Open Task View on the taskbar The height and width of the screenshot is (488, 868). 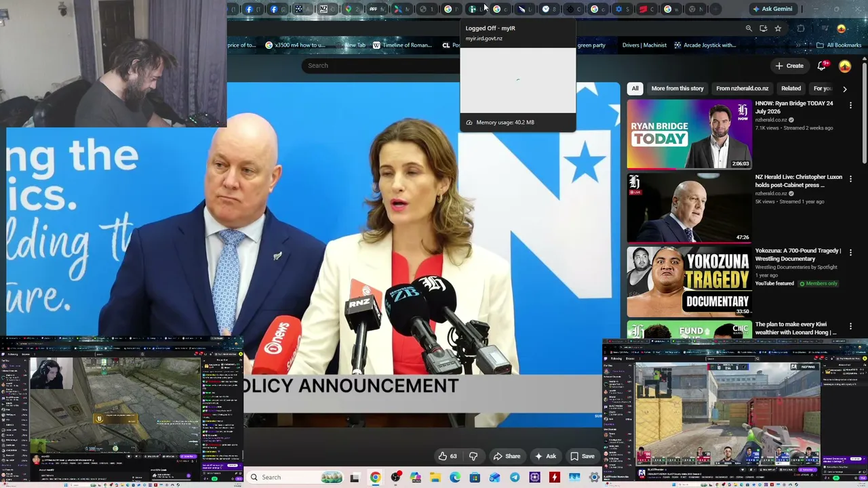tap(354, 478)
